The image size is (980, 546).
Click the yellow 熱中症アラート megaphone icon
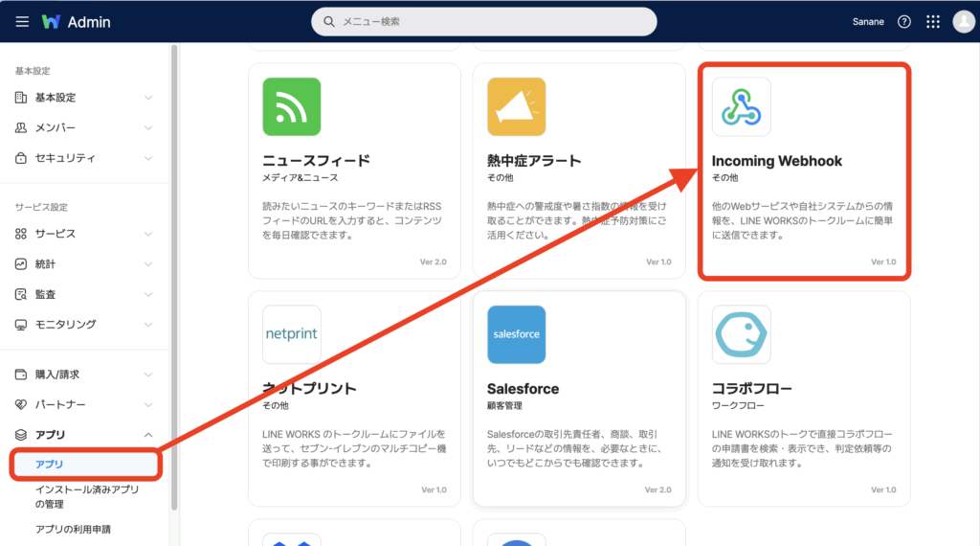[x=516, y=107]
